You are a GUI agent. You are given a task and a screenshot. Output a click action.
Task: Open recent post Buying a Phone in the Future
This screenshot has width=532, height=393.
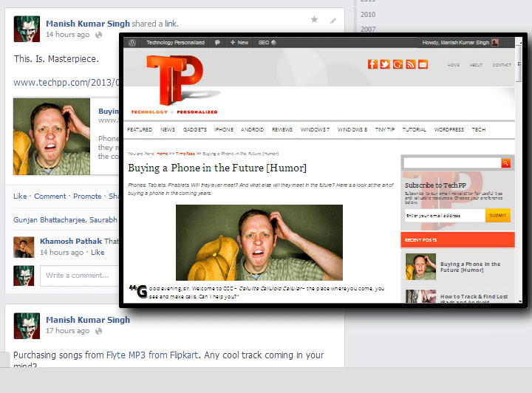click(x=470, y=267)
